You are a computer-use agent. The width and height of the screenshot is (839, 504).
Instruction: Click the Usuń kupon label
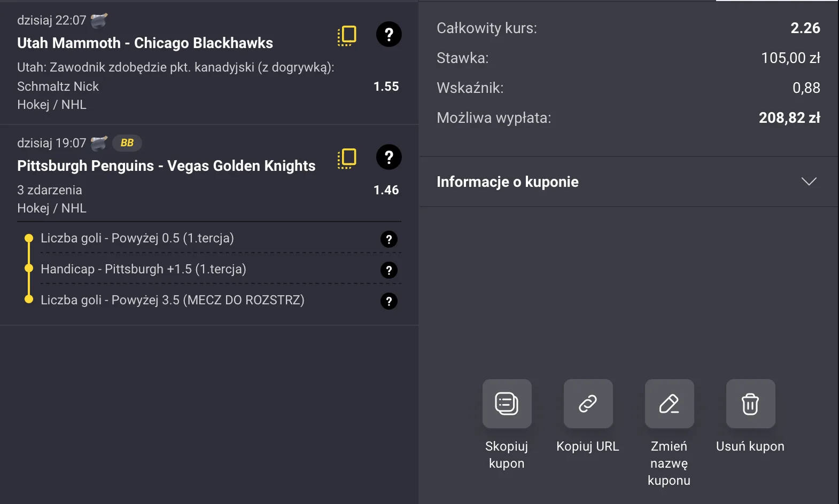tap(750, 446)
